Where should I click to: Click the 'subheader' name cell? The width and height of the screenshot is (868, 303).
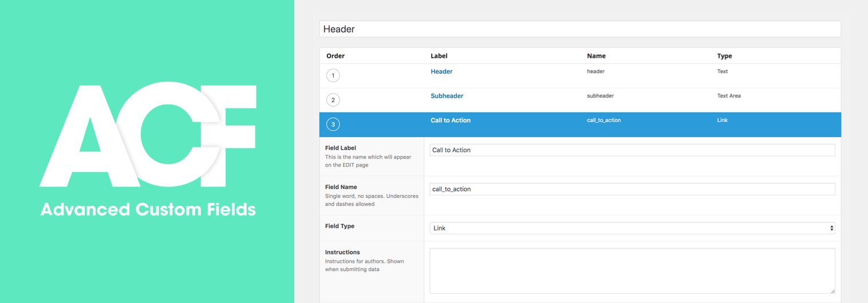(x=600, y=96)
